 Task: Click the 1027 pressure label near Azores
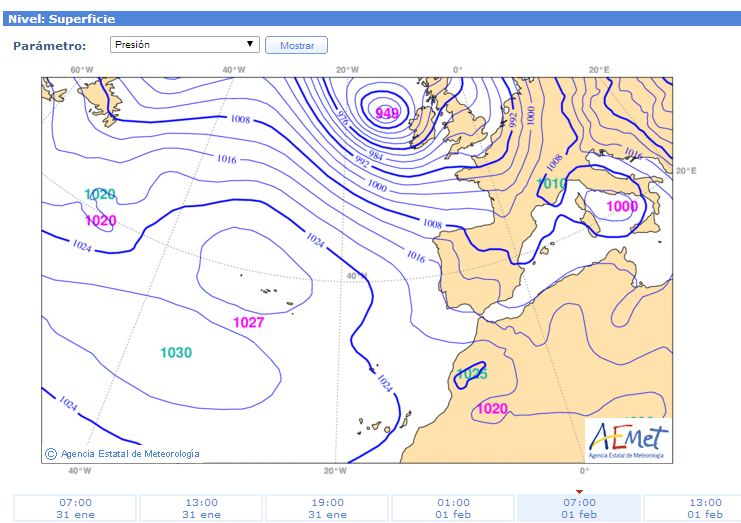pyautogui.click(x=249, y=322)
